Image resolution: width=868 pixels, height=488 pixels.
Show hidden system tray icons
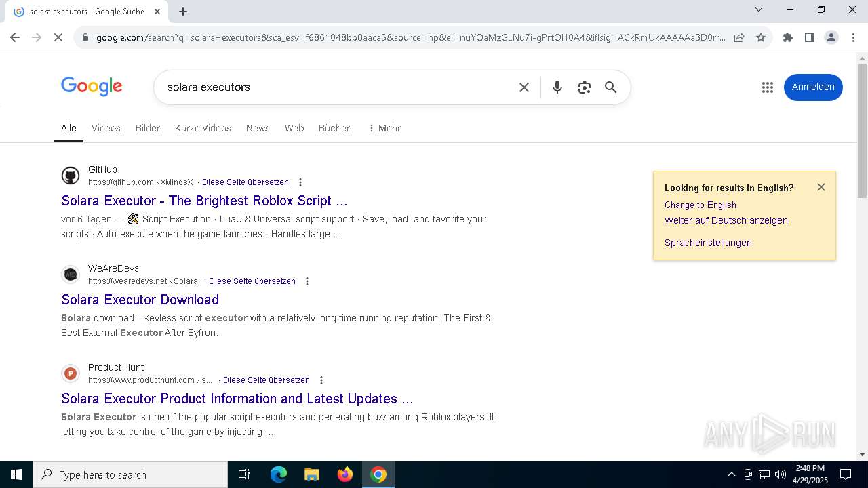731,474
